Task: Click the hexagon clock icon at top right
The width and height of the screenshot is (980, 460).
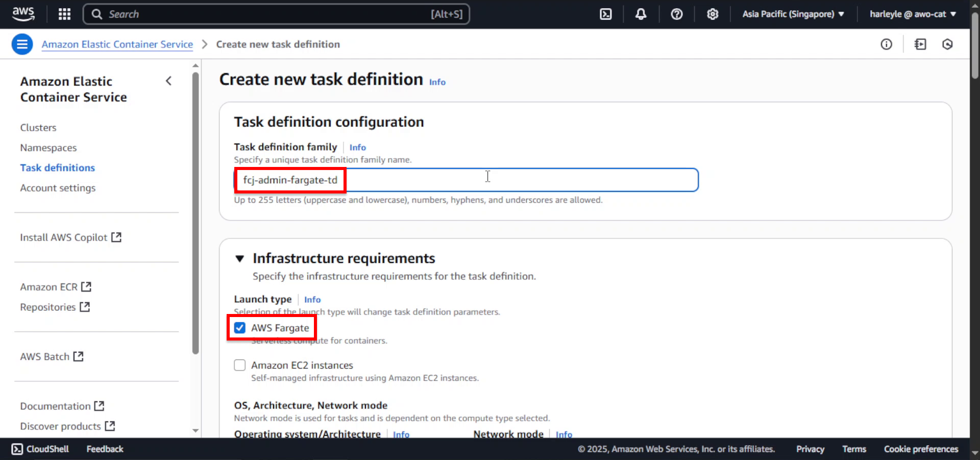Action: [x=947, y=44]
